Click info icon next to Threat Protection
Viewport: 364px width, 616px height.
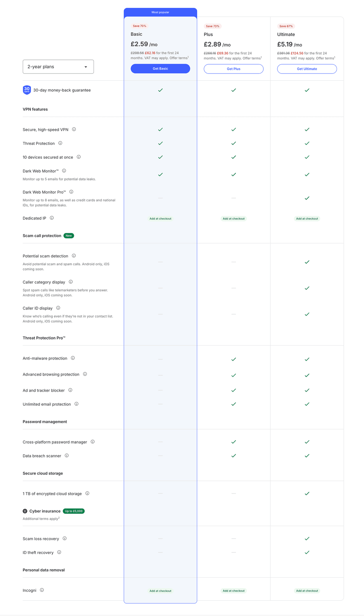pos(60,143)
